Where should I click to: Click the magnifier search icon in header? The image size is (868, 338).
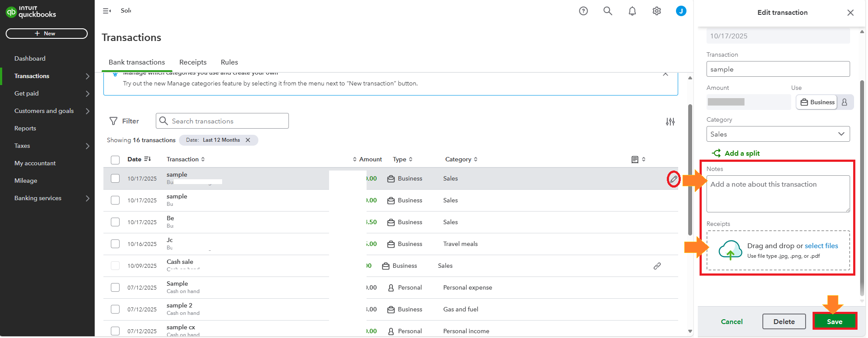tap(607, 11)
